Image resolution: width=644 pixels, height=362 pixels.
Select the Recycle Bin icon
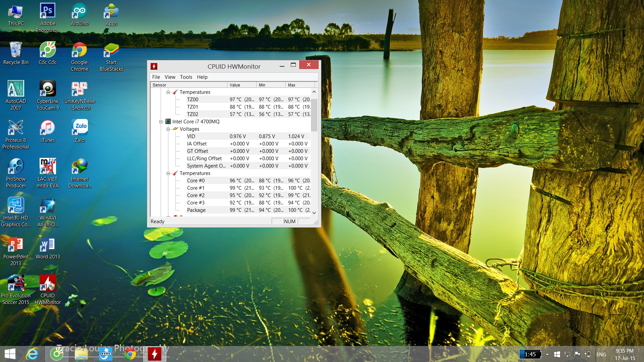(x=16, y=54)
